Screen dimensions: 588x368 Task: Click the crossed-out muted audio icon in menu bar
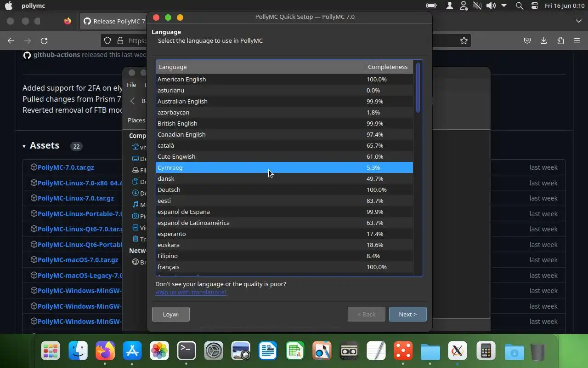[x=477, y=6]
